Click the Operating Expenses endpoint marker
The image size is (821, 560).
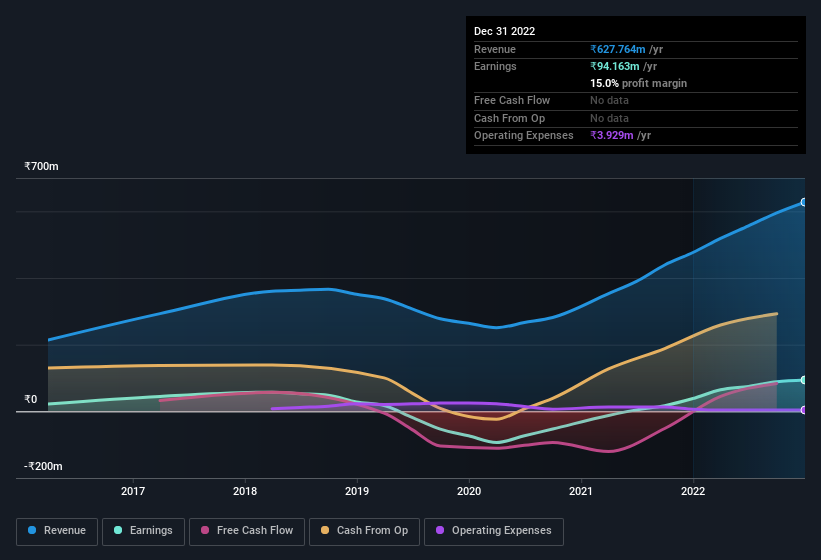(803, 410)
